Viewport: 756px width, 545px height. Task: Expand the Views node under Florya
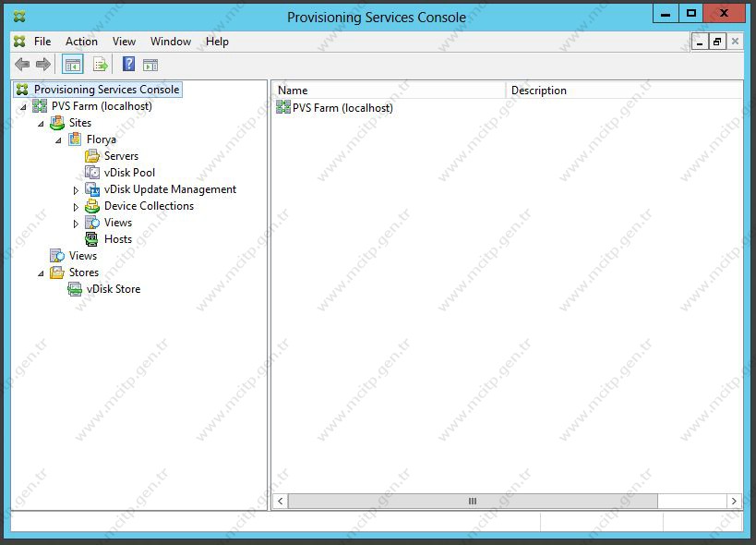coord(76,224)
